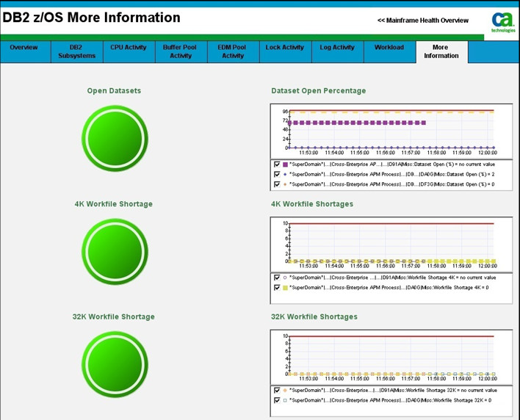The height and width of the screenshot is (420, 520).
Task: Click the Open Datasets green status indicator
Action: pos(114,138)
